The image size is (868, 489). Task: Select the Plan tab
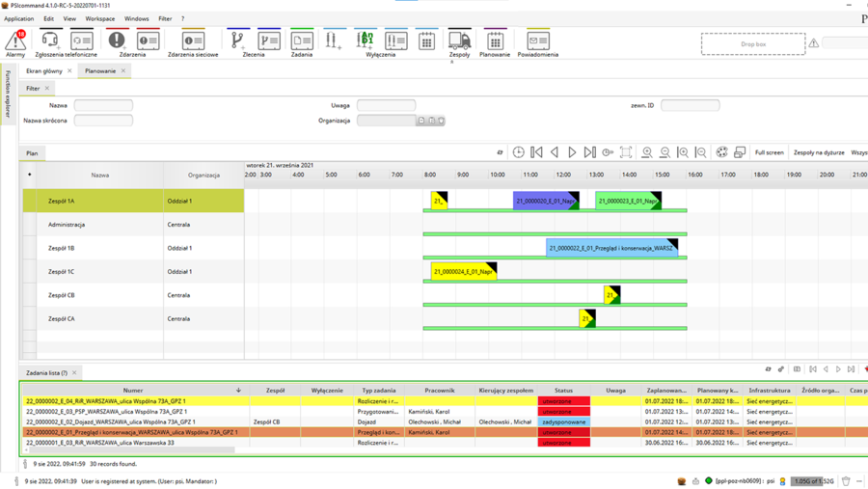point(32,153)
